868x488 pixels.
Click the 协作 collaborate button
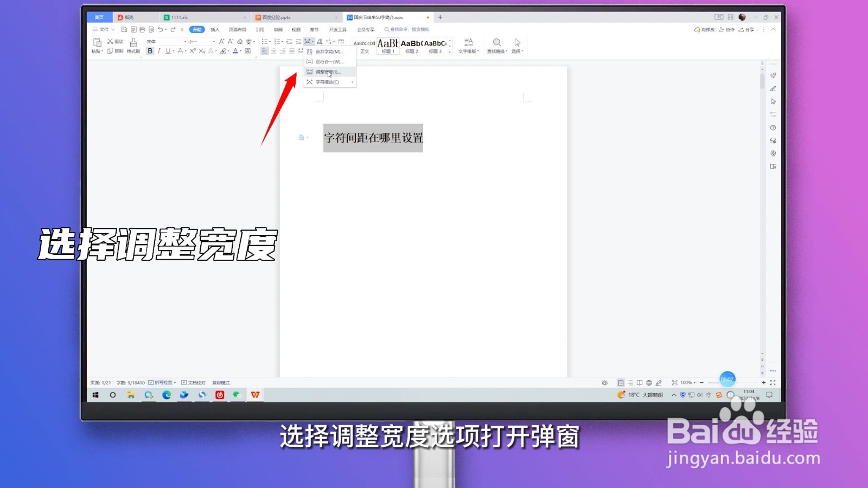[x=726, y=30]
